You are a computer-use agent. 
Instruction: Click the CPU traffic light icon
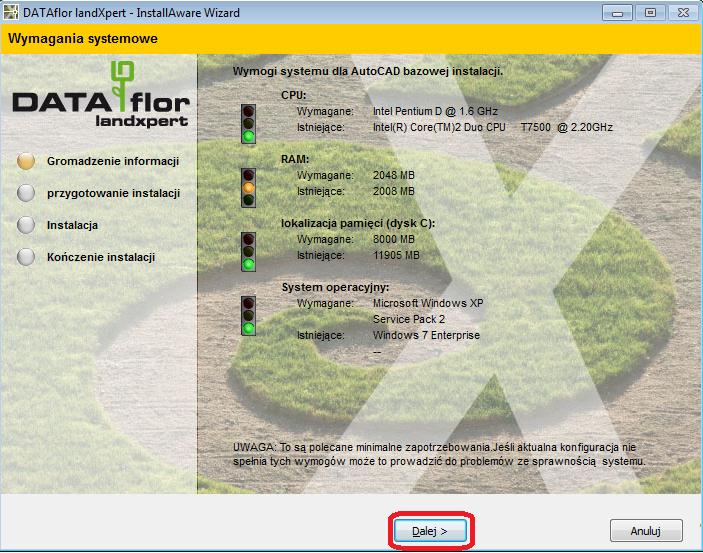[248, 124]
